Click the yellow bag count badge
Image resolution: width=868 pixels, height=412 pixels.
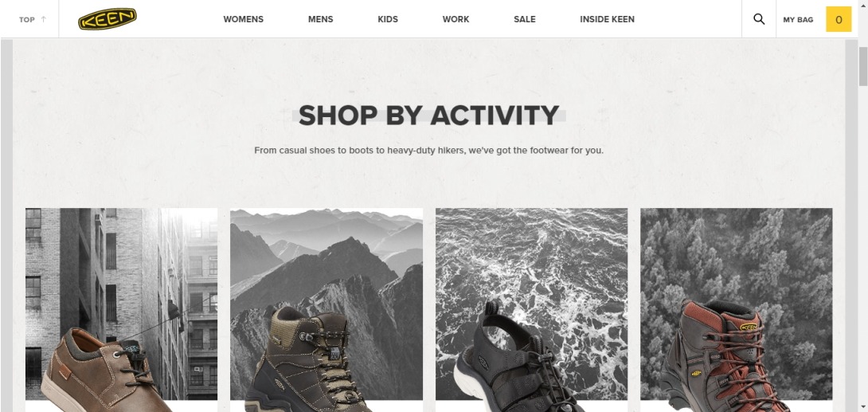[x=839, y=19]
